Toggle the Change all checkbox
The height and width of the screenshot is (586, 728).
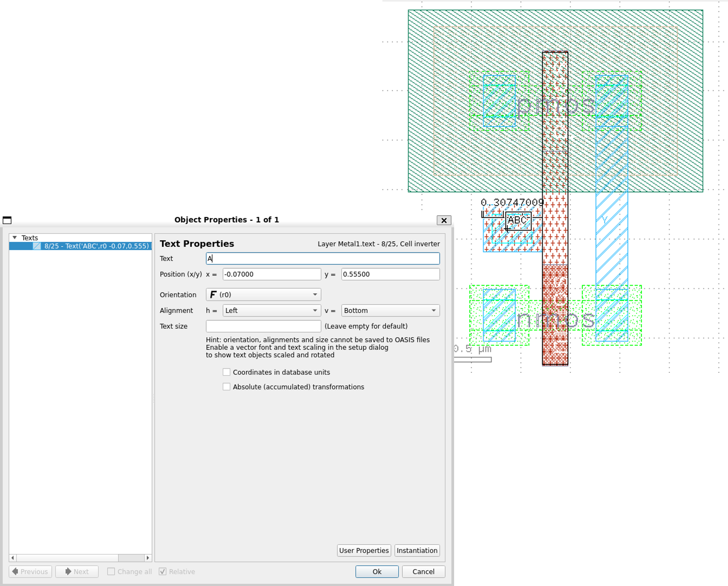coord(111,571)
